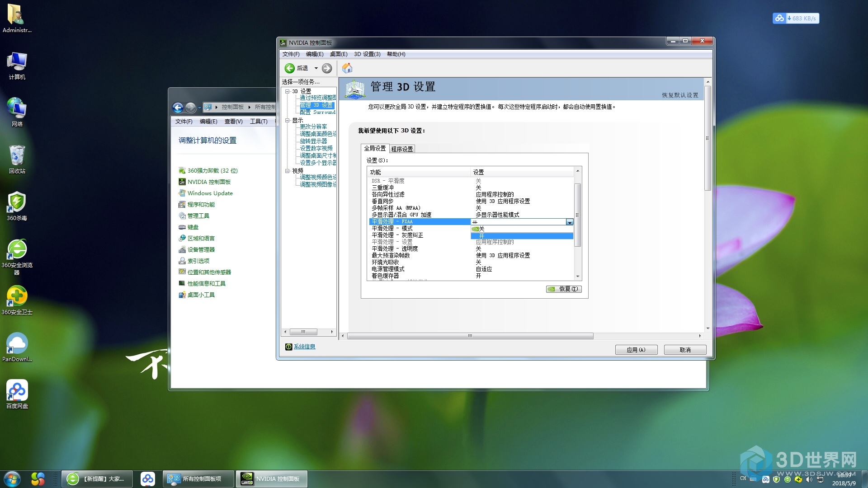Click the 取消 cancel button
The height and width of the screenshot is (488, 868).
point(685,350)
